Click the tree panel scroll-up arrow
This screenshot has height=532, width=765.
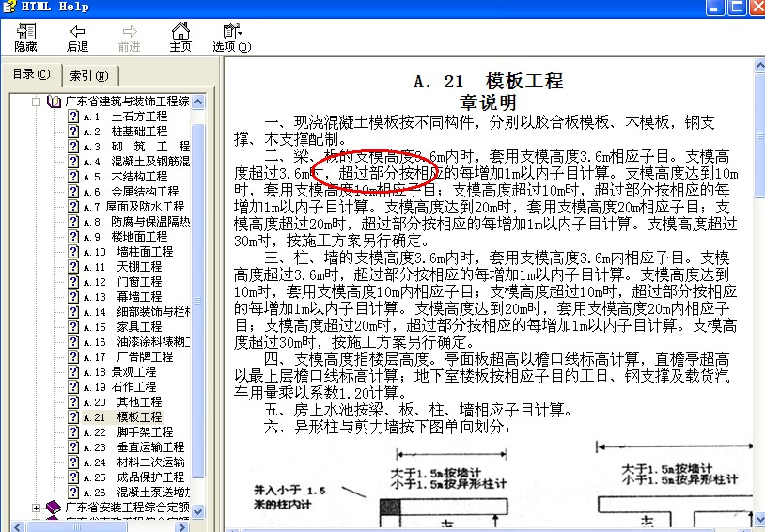pyautogui.click(x=198, y=102)
